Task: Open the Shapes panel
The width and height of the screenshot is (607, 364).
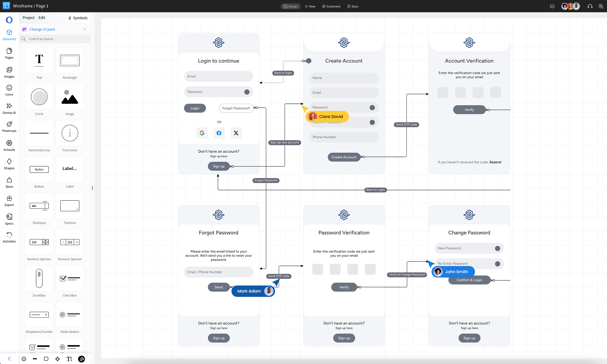Action: (9, 164)
